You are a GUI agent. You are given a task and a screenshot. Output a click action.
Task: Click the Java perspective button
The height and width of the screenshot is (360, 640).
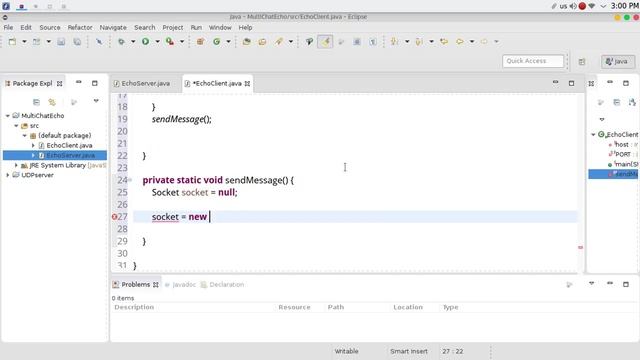(618, 62)
